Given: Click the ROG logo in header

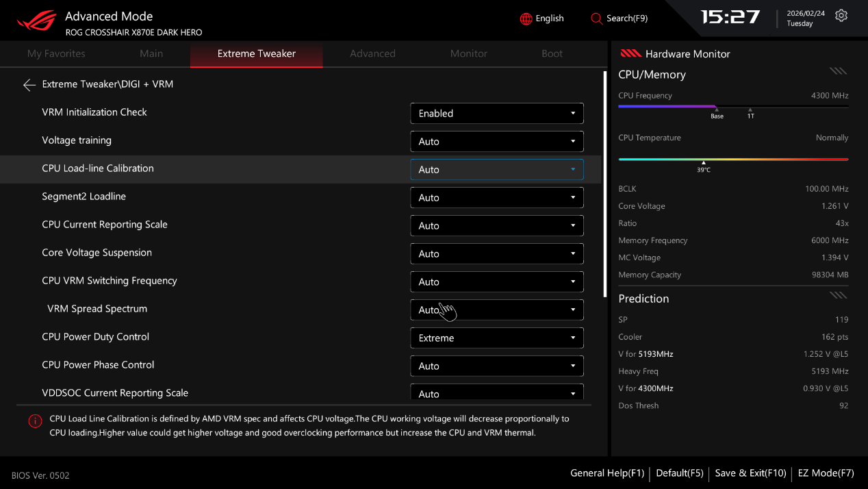Looking at the screenshot, I should pos(37,22).
